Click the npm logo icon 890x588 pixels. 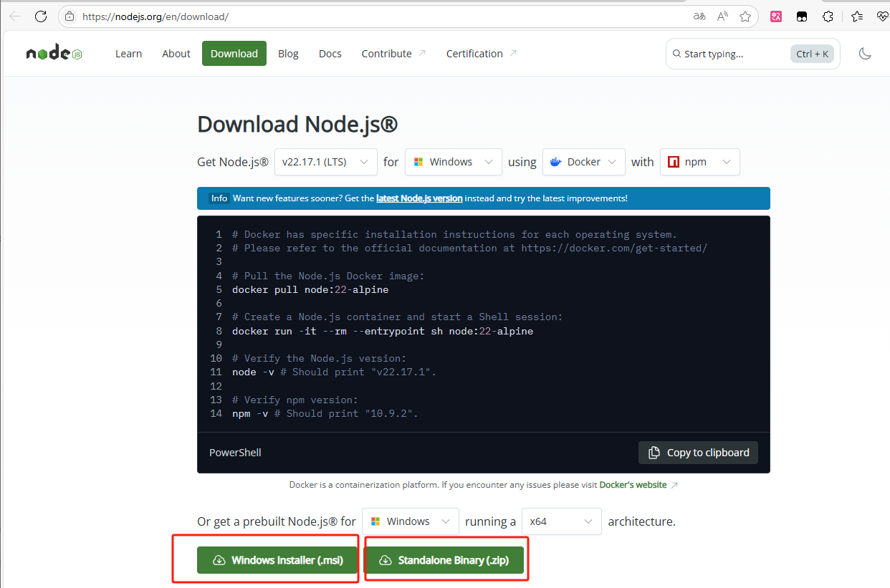[x=673, y=162]
